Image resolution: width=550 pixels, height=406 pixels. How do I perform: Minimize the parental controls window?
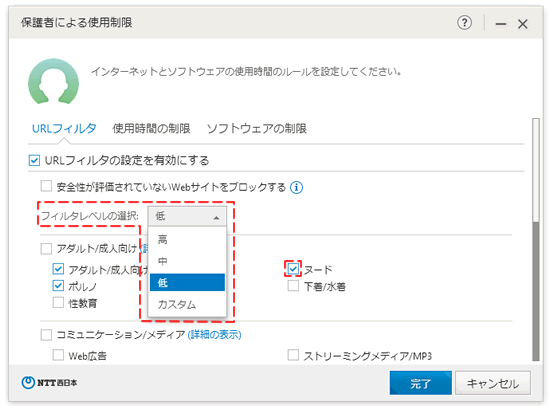point(501,24)
